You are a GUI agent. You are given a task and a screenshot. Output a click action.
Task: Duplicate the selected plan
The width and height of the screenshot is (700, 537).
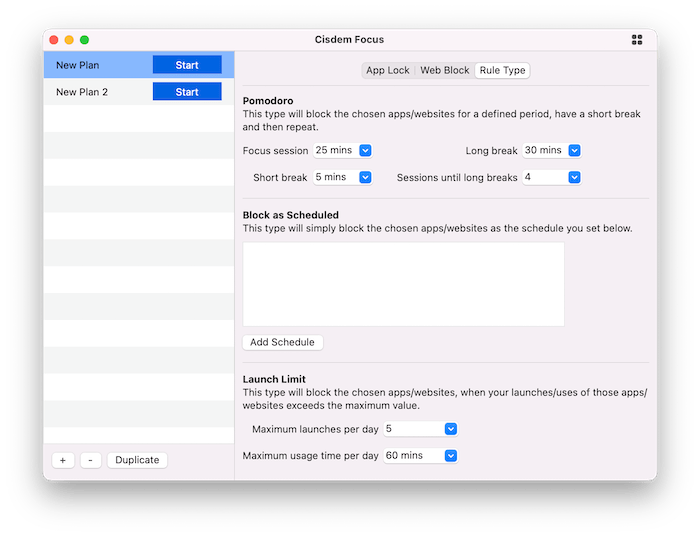click(137, 460)
